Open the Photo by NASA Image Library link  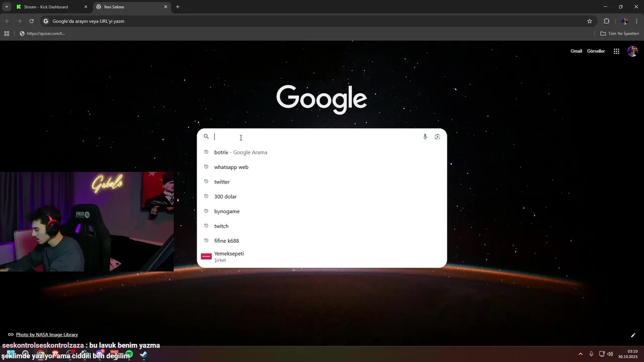click(47, 335)
